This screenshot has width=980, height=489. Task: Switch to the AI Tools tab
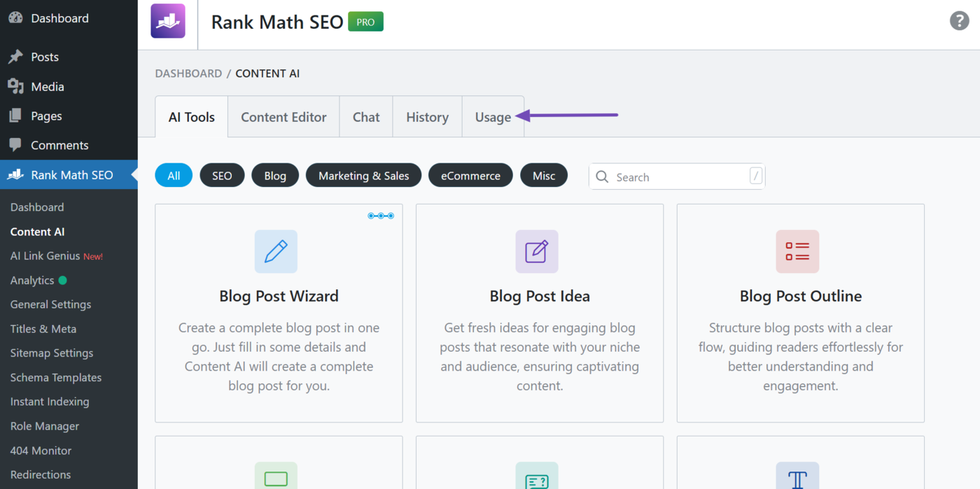pyautogui.click(x=192, y=117)
